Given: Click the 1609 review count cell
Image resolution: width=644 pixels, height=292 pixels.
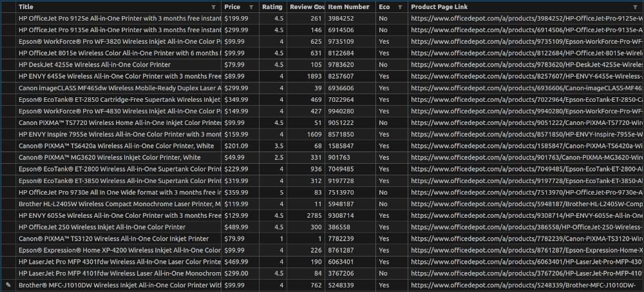Looking at the screenshot, I should (306, 134).
